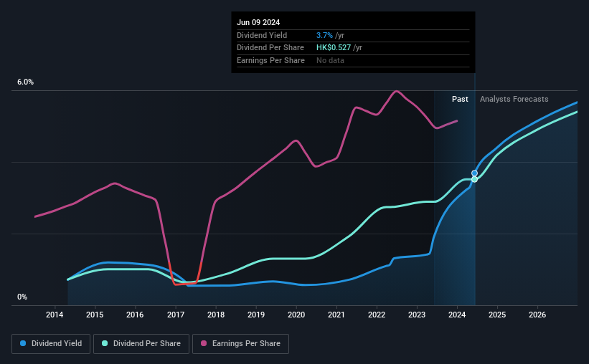Click the 2024 label on the x-axis
589x364 pixels.
(457, 315)
